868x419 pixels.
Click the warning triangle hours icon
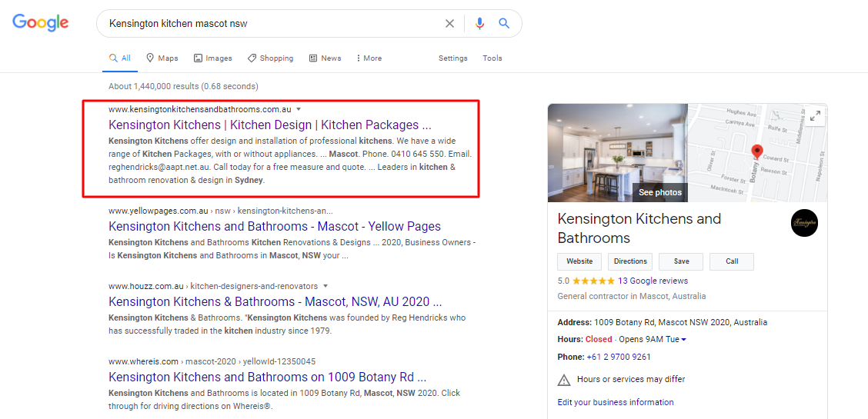(x=564, y=379)
